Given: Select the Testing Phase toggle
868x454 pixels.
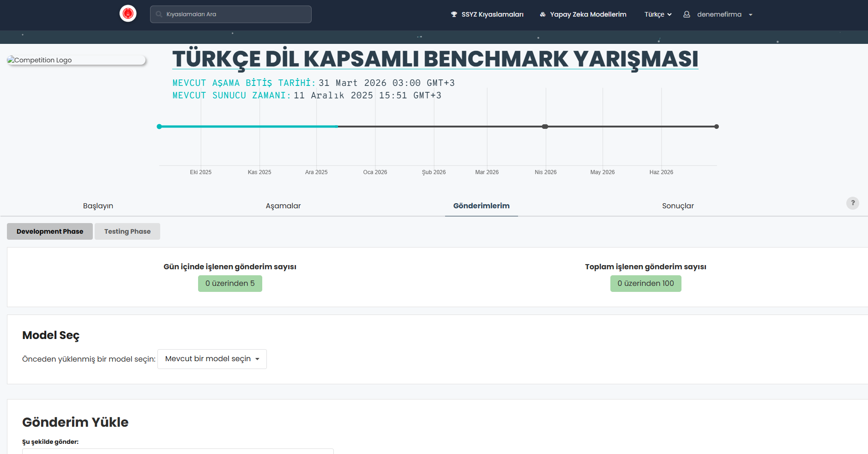Looking at the screenshot, I should 127,231.
